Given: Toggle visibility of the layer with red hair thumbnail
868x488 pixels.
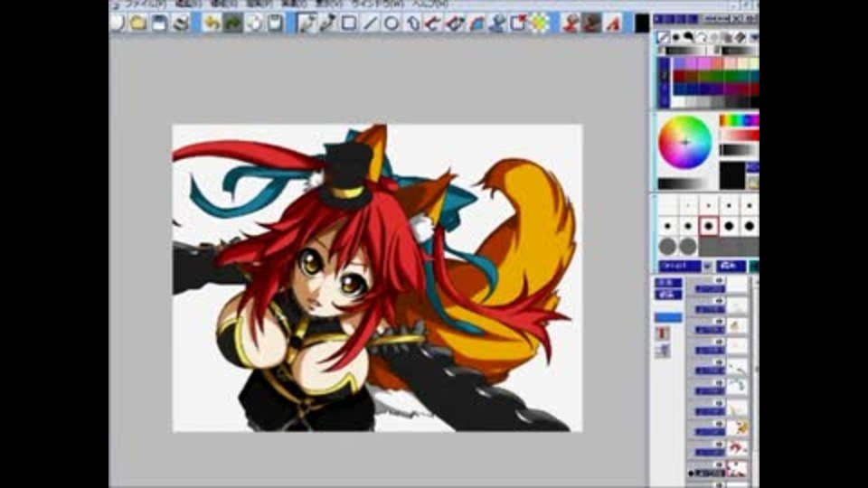Looking at the screenshot, I should point(719,445).
